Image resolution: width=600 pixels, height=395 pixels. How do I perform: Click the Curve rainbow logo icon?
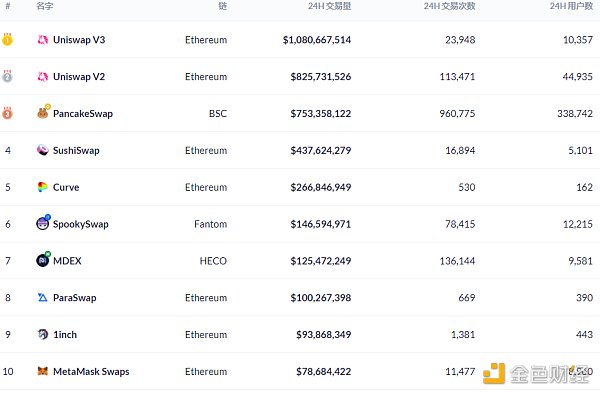click(42, 187)
